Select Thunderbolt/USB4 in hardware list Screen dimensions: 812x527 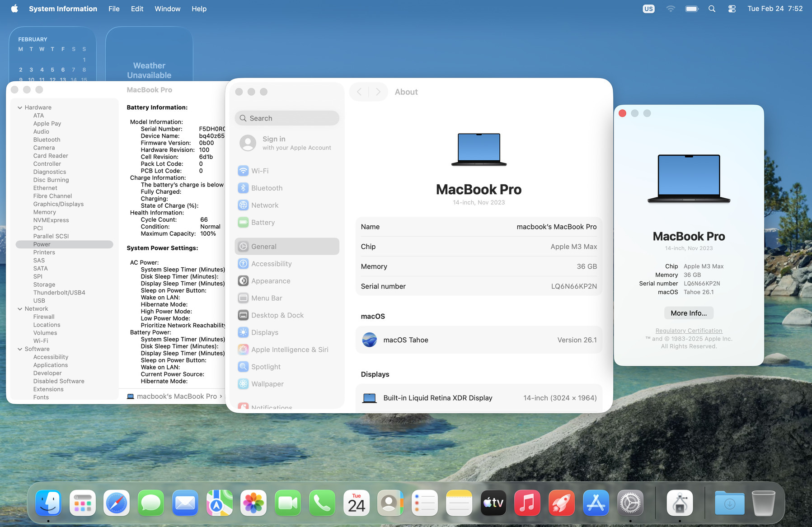(x=59, y=293)
